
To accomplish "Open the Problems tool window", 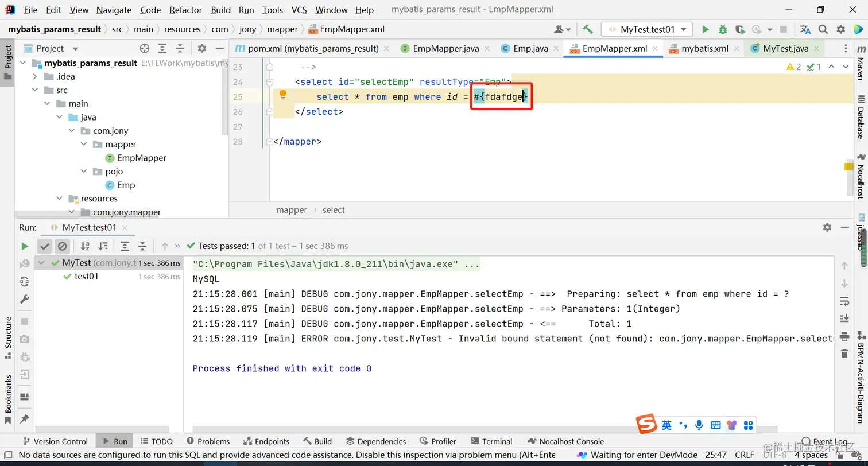I will (x=208, y=441).
